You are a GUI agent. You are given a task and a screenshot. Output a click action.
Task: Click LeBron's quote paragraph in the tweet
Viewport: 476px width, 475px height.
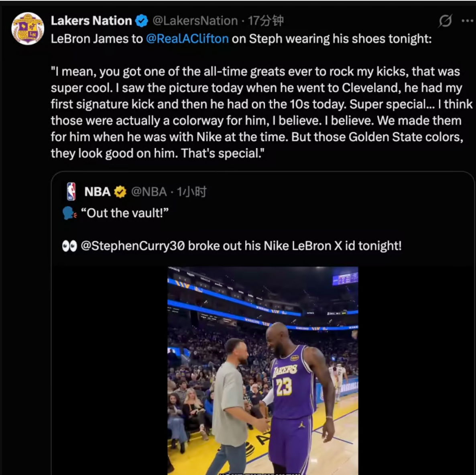pyautogui.click(x=257, y=112)
